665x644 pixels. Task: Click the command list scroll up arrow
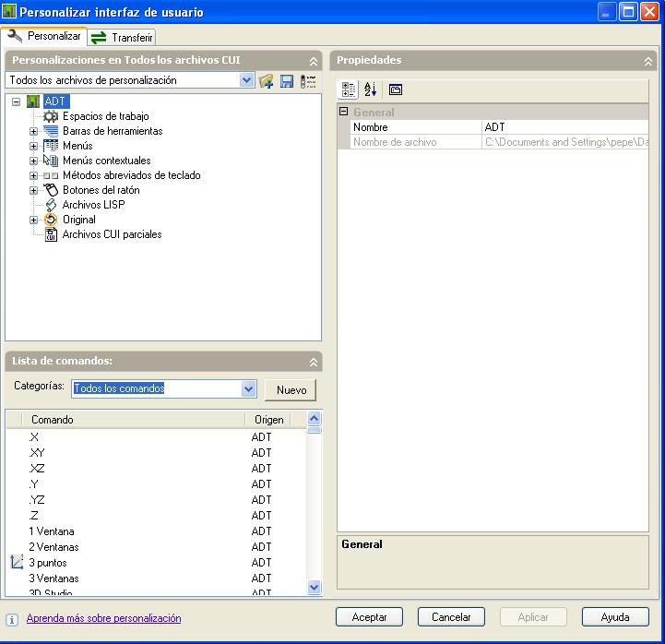(314, 418)
